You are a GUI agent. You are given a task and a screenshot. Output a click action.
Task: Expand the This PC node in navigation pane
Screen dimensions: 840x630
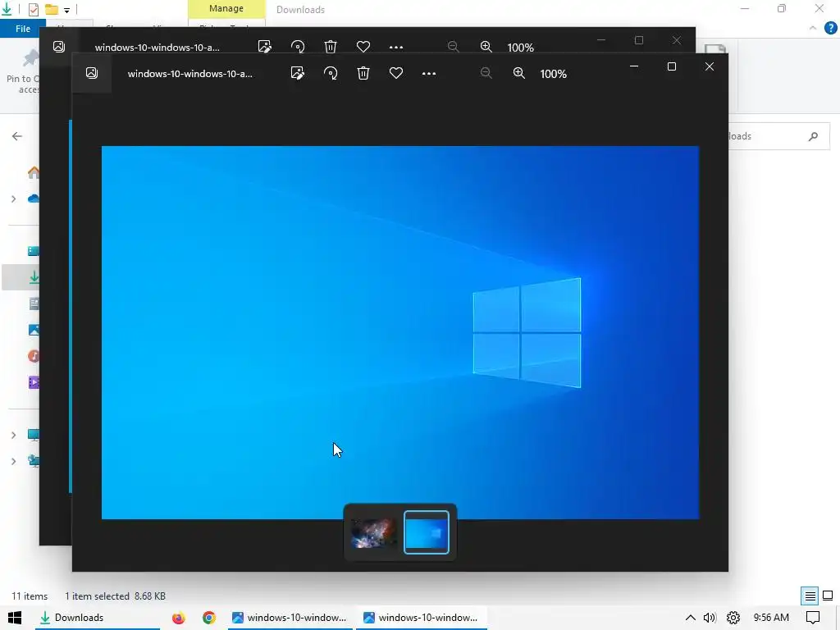click(x=13, y=435)
